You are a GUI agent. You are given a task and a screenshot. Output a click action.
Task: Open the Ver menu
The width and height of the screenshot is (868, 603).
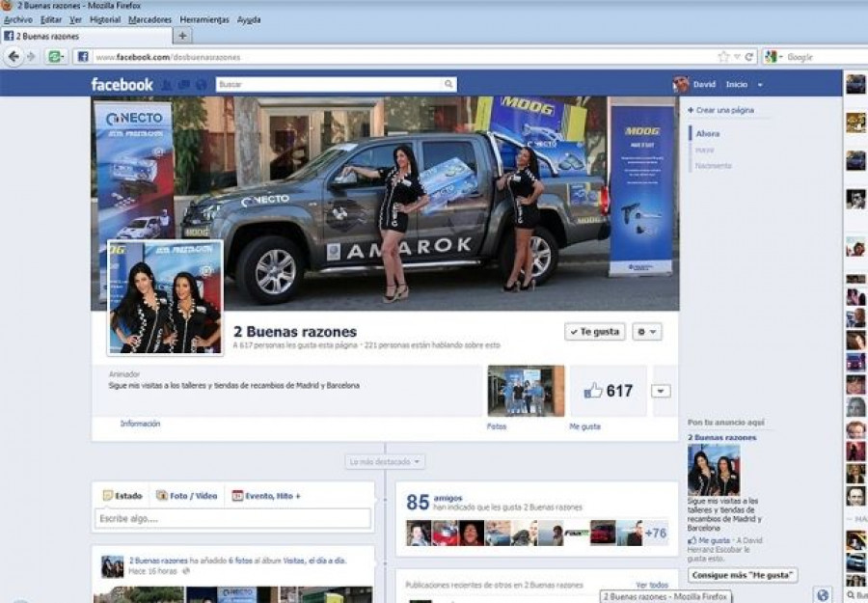[76, 20]
